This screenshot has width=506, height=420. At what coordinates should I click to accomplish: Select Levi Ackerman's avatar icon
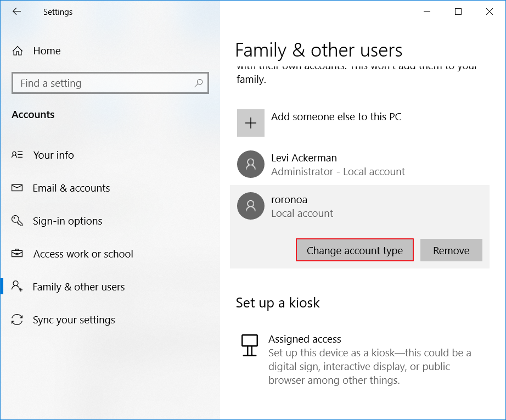pyautogui.click(x=251, y=164)
